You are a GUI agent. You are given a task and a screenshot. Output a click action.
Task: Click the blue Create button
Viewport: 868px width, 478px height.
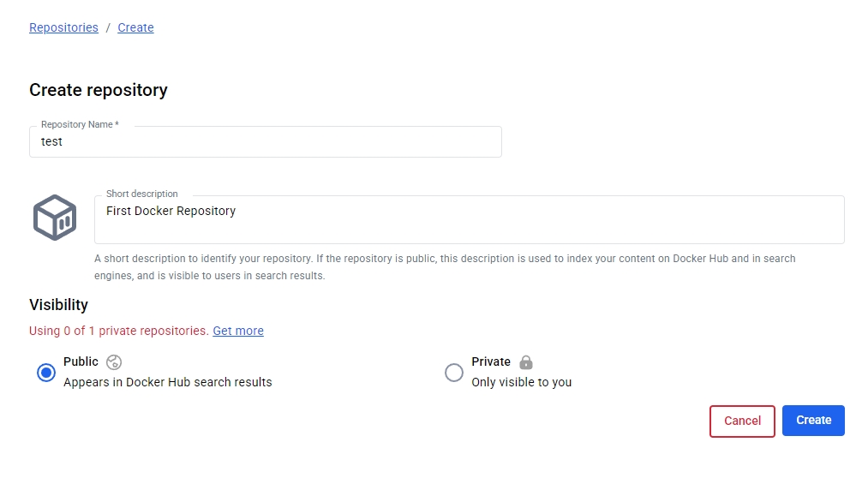click(x=813, y=421)
